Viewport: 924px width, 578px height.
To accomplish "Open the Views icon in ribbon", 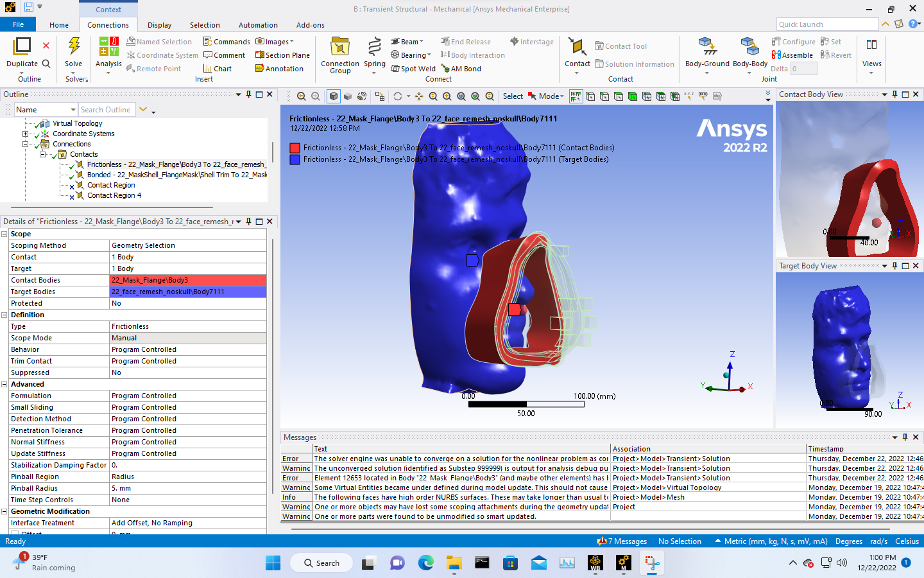I will (871, 45).
